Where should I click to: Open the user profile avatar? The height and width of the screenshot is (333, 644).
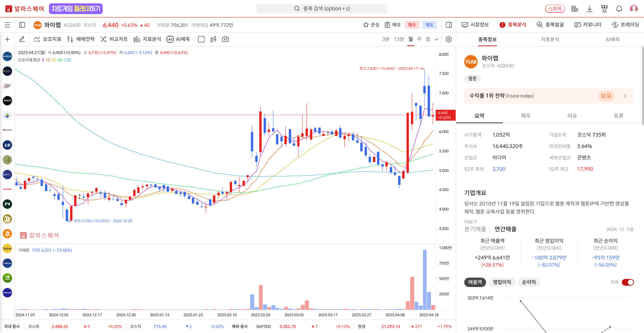click(x=634, y=9)
